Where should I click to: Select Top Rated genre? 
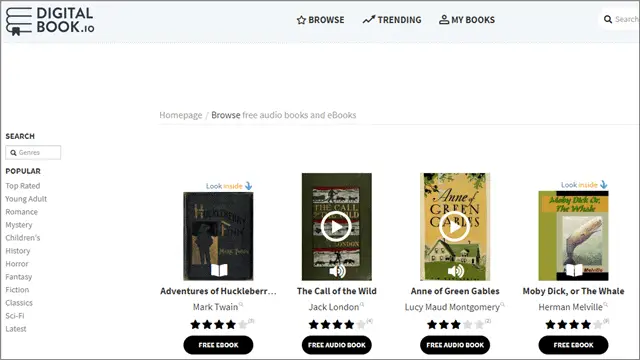22,186
